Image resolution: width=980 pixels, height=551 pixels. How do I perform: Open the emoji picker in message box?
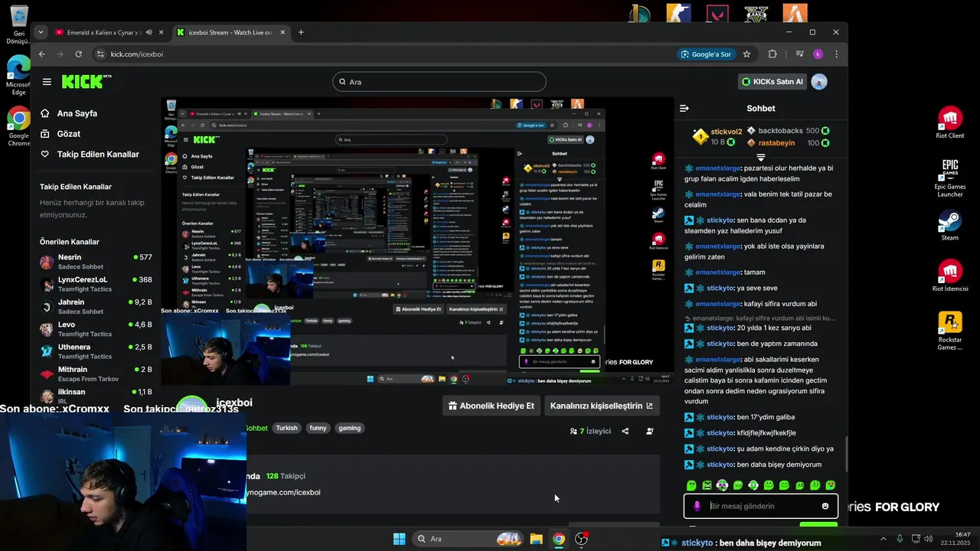click(x=825, y=506)
